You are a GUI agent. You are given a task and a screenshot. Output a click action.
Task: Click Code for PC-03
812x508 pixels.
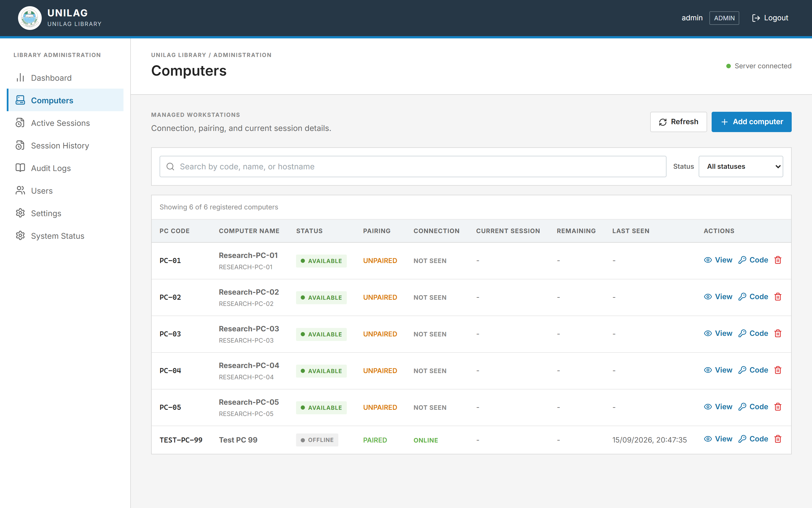(x=753, y=333)
